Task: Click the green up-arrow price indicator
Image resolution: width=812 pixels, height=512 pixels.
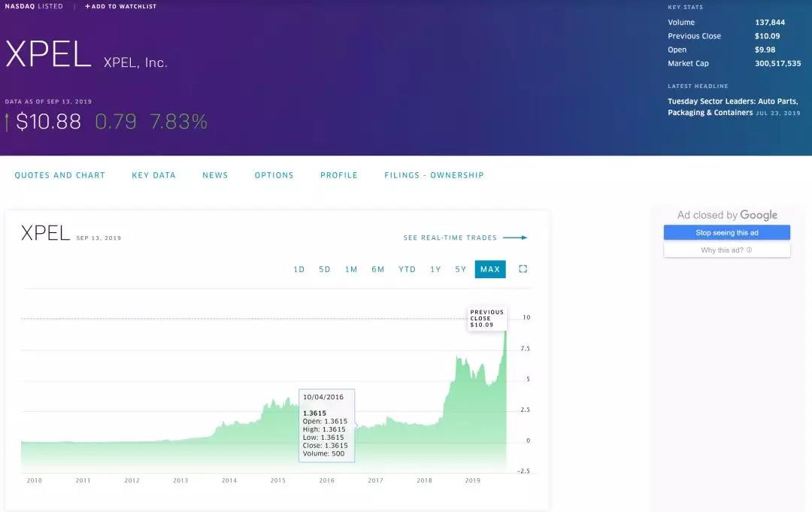Action: pyautogui.click(x=7, y=123)
